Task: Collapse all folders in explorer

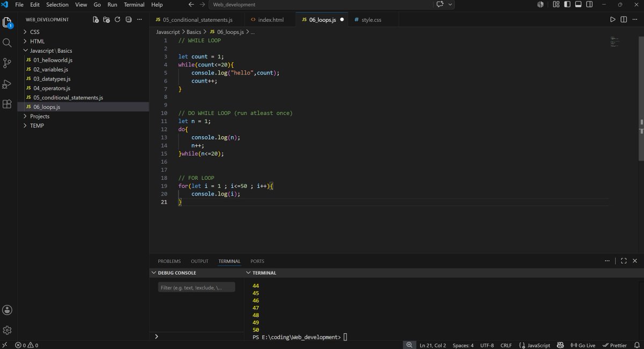Action: pyautogui.click(x=128, y=19)
